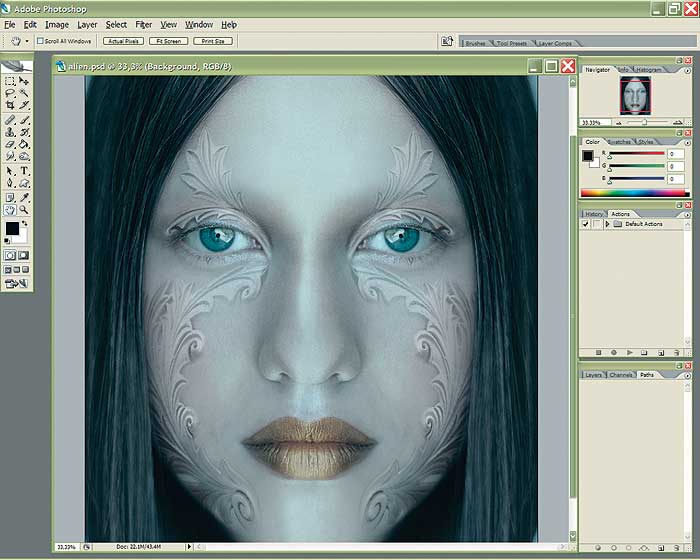Viewport: 700px width, 560px height.
Task: Swap foreground and background colors
Action: point(25,223)
